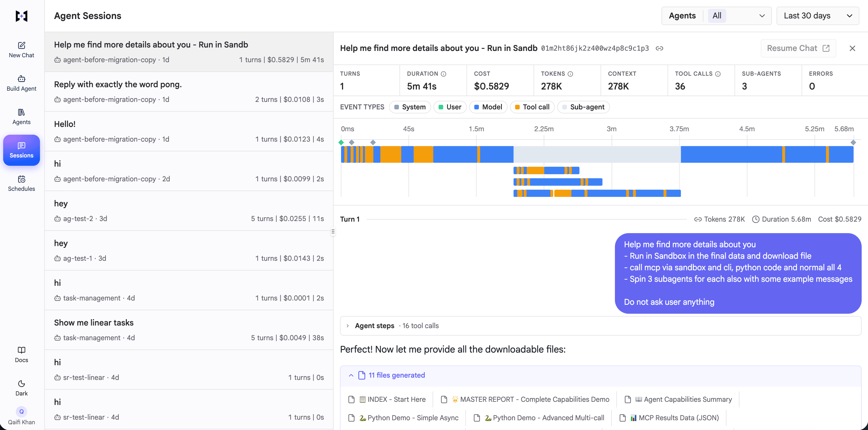Select the 'hi' task-management session
Screen dimensions: 868x430
pos(189,290)
